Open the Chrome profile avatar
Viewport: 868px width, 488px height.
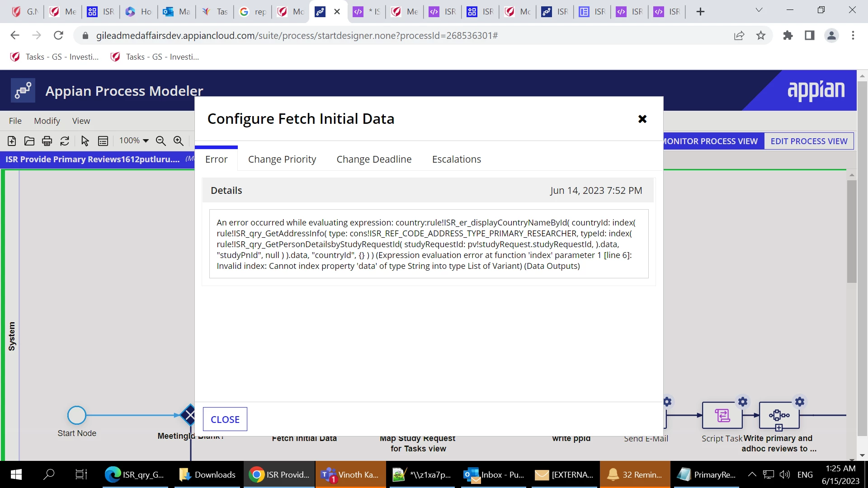click(x=831, y=35)
